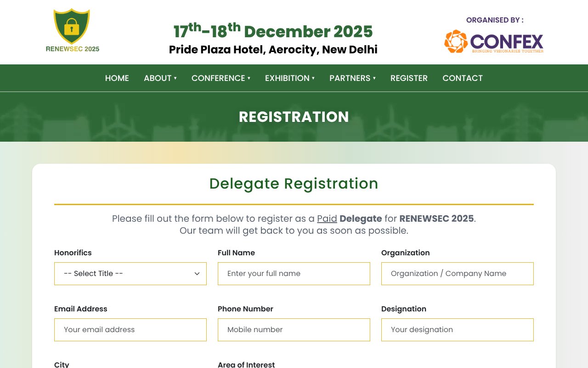Click the honorifics dropdown chevron arrow

coord(198,273)
